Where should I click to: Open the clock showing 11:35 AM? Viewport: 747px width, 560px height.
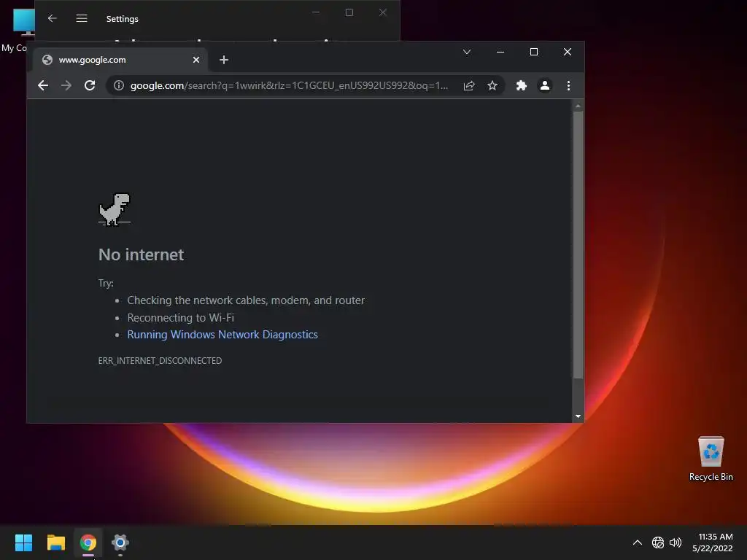713,542
